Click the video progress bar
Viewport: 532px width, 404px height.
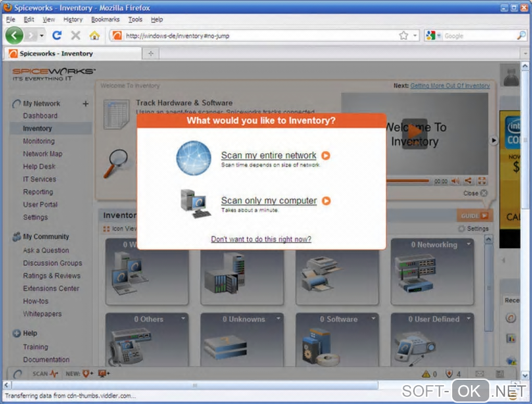[x=408, y=181]
